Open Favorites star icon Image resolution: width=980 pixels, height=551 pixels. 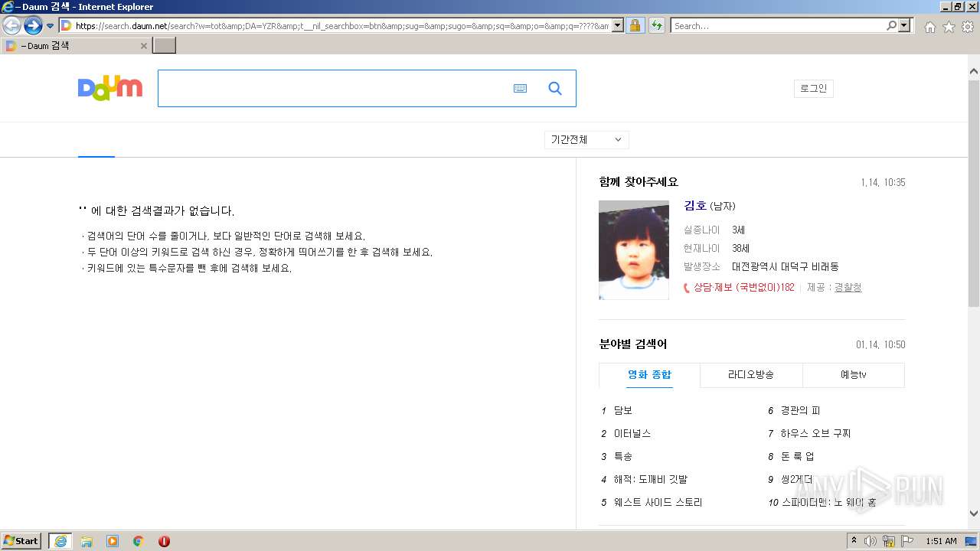(949, 27)
